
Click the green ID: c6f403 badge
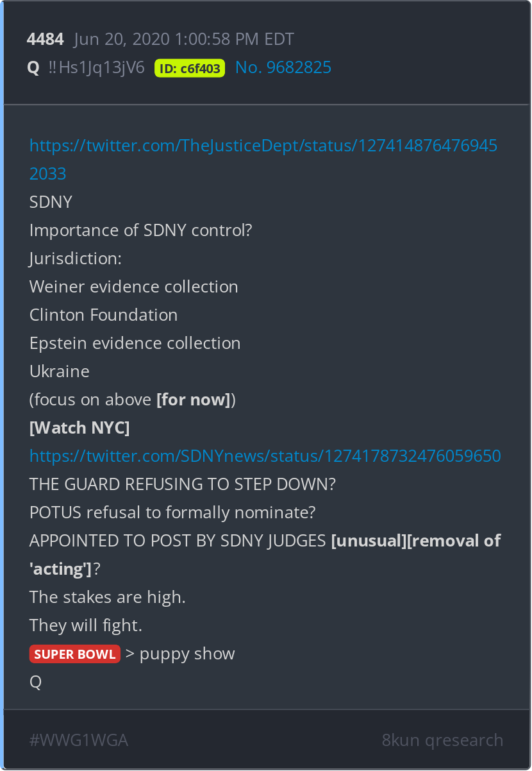click(190, 68)
